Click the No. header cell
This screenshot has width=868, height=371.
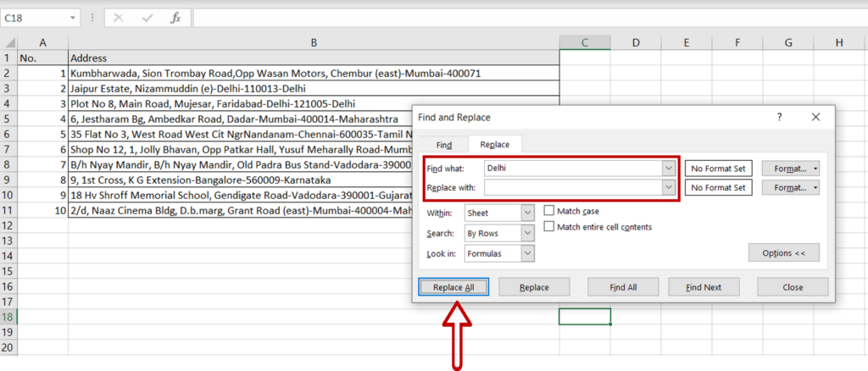(42, 58)
